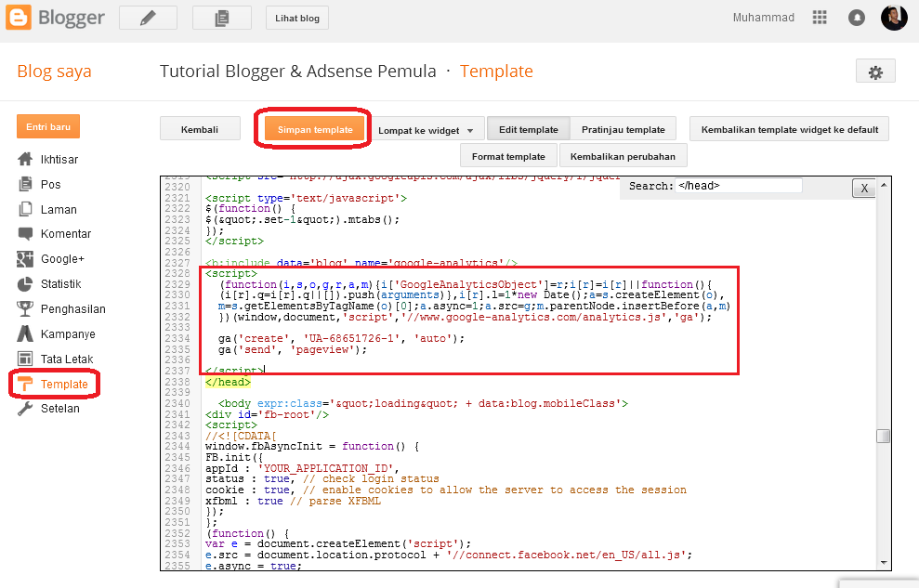The width and height of the screenshot is (919, 588).
Task: Click Kembalikan perubahan button
Action: [623, 156]
